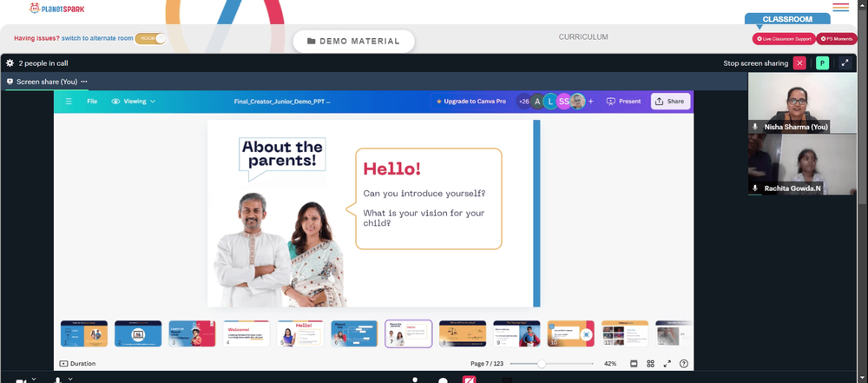This screenshot has width=868, height=383.
Task: Click collaborator avatar L
Action: click(x=550, y=102)
